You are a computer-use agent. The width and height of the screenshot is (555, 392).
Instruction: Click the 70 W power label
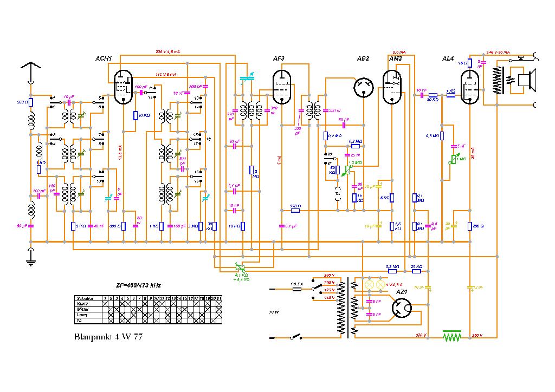[274, 312]
